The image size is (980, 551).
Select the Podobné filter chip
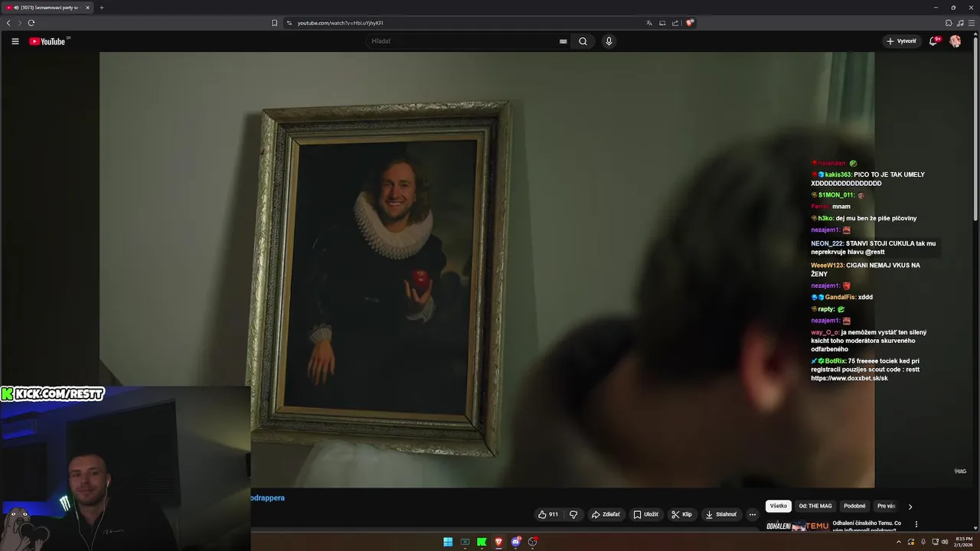[x=854, y=506]
